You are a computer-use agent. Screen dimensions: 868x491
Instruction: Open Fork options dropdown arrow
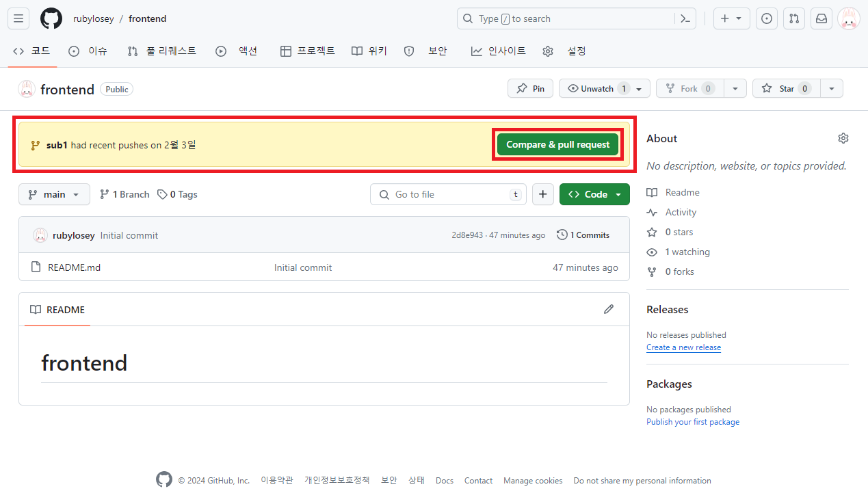click(735, 89)
